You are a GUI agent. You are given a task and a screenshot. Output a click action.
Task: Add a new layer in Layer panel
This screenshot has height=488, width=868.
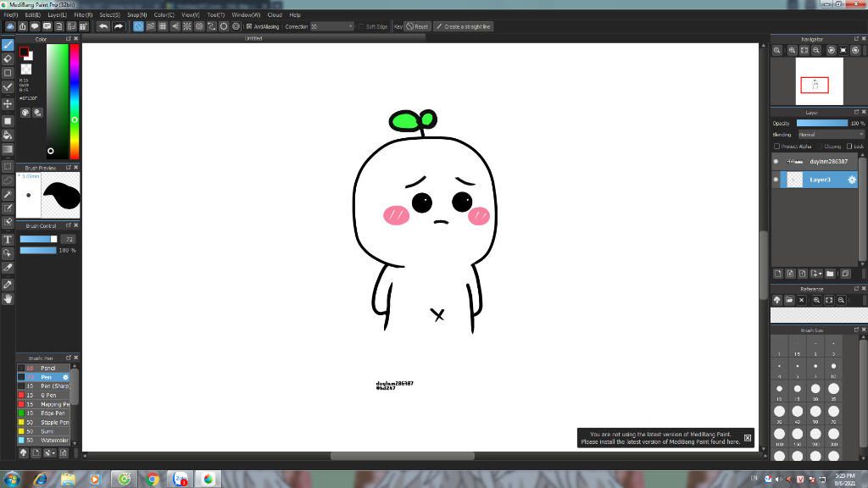tap(778, 274)
